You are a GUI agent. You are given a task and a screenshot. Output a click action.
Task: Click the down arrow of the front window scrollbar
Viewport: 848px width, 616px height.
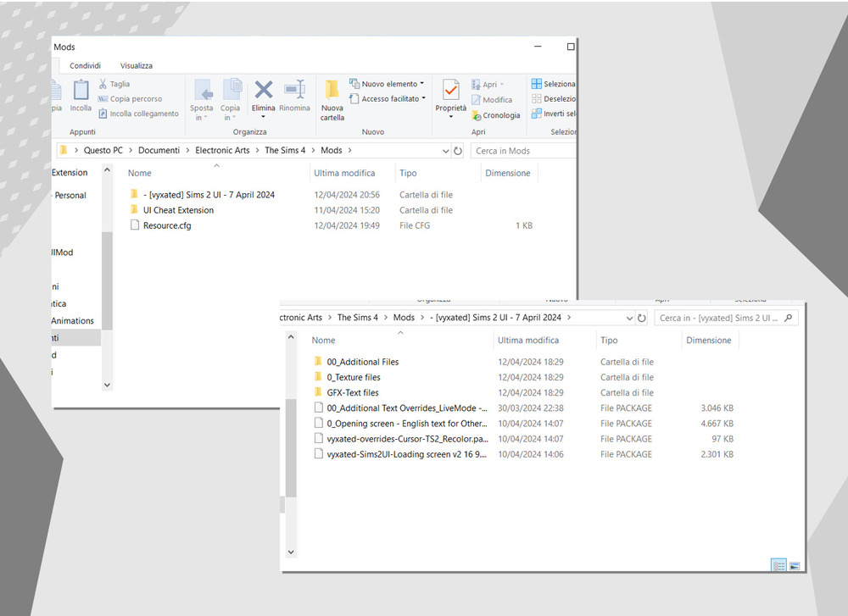pyautogui.click(x=291, y=552)
